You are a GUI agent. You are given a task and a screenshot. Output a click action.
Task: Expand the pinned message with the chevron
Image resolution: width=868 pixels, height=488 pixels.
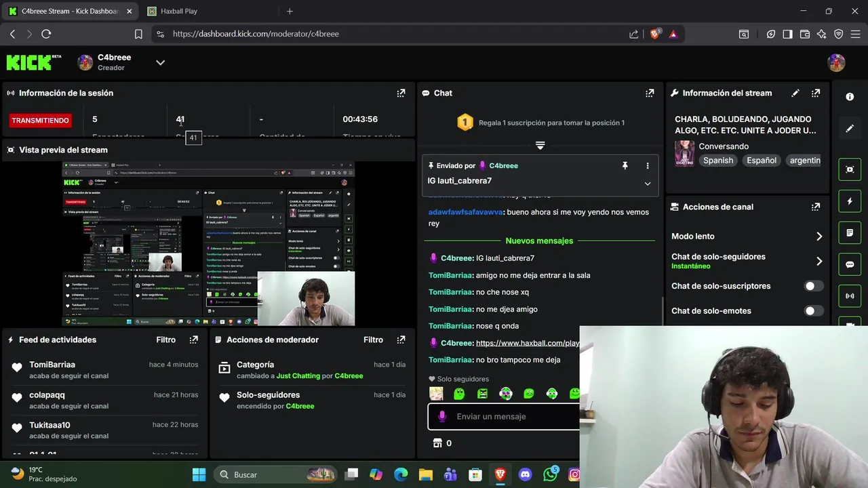point(647,184)
